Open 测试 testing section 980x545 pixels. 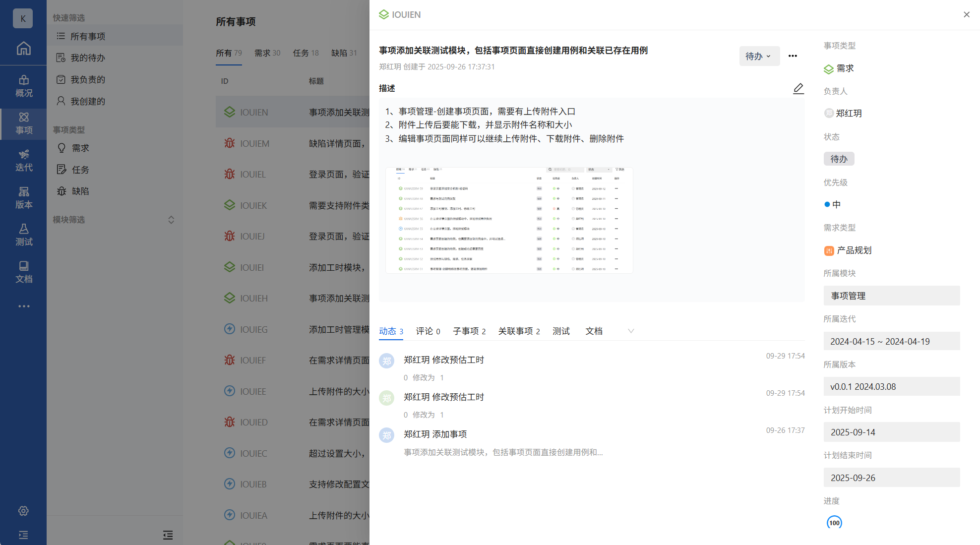23,235
